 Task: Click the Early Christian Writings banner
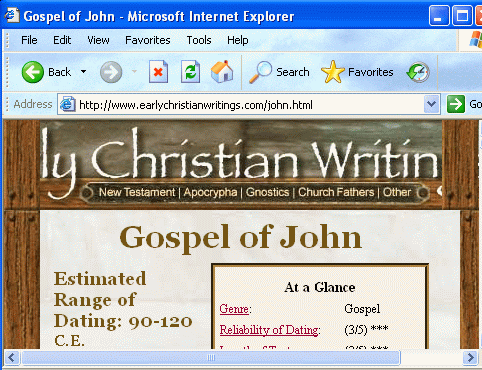pyautogui.click(x=241, y=164)
